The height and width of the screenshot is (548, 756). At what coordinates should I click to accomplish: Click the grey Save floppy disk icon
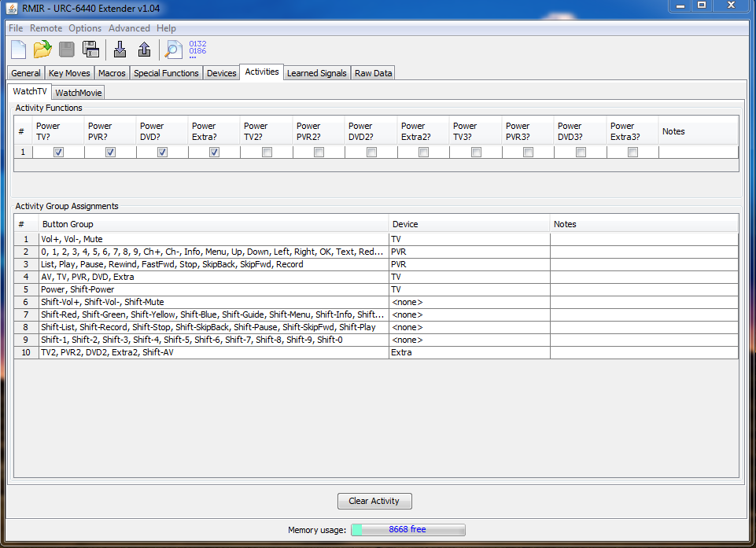click(67, 50)
